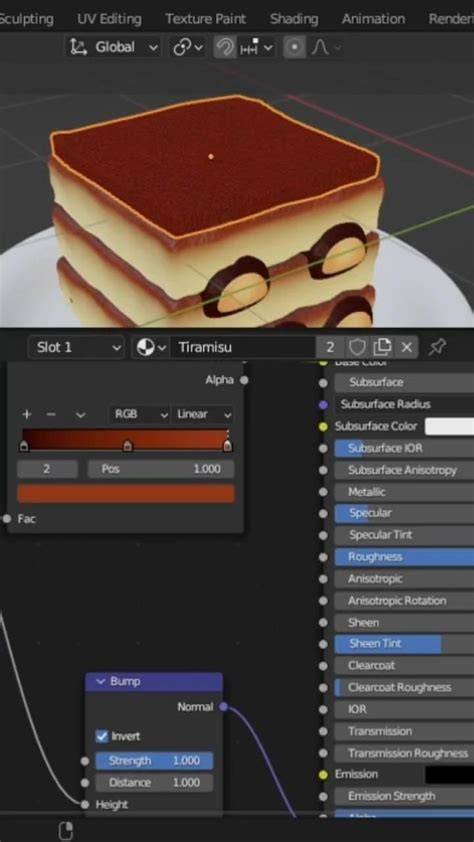Viewport: 474px width, 842px height.
Task: Click the Pos 1.000 position field
Action: 161,469
